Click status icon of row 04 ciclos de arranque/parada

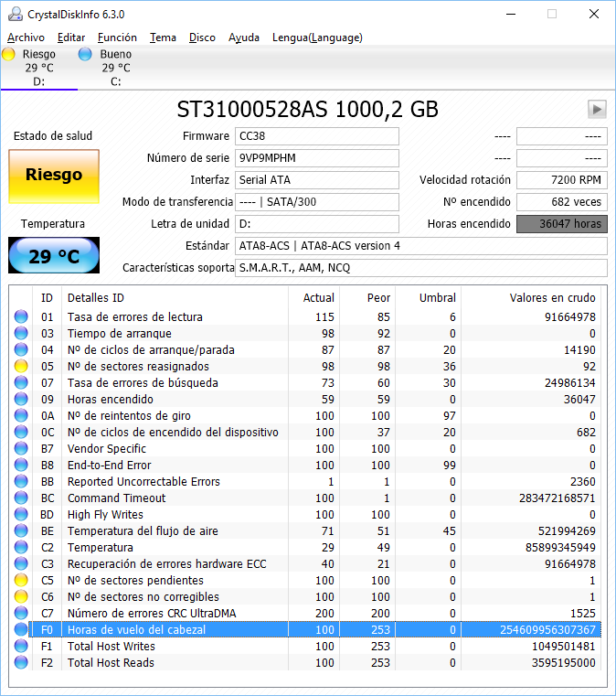21,349
